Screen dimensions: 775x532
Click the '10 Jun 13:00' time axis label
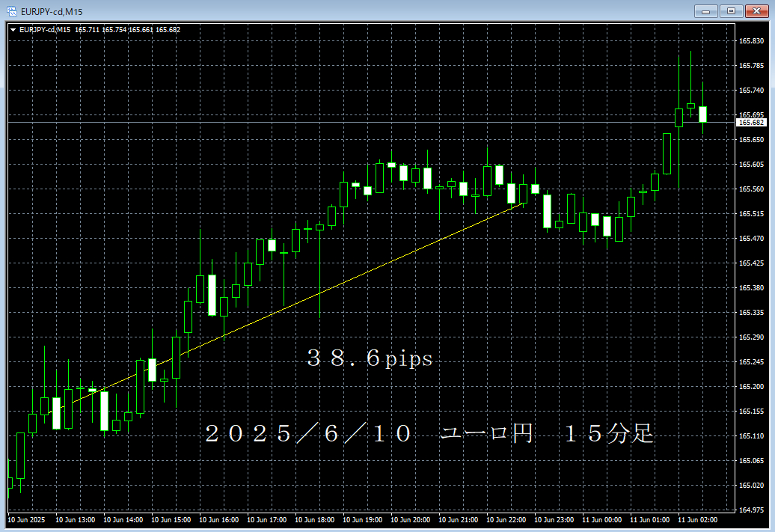[x=75, y=519]
